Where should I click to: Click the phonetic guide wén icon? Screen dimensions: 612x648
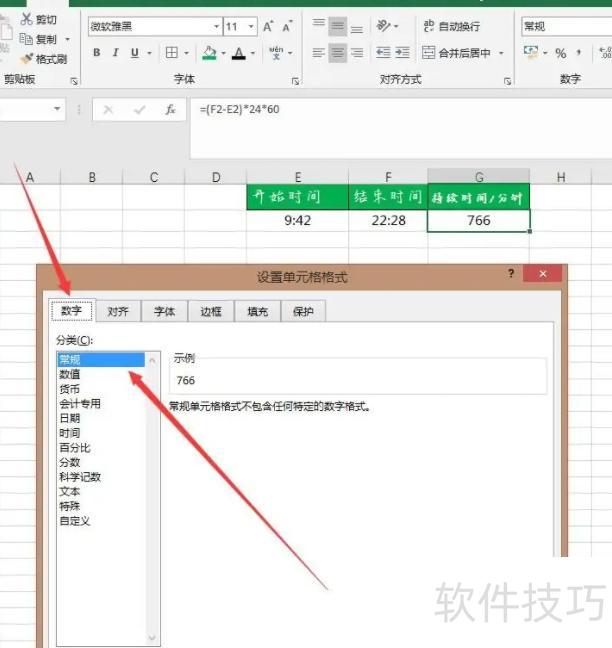[276, 52]
